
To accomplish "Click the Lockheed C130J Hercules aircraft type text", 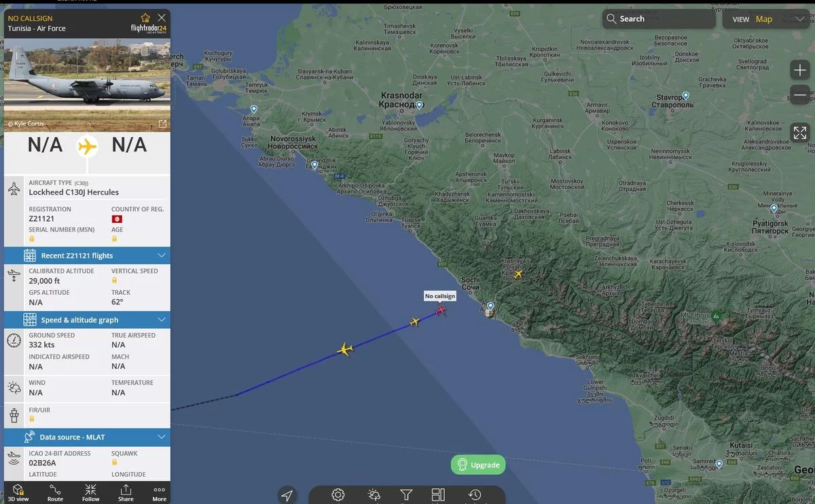I will tap(74, 192).
